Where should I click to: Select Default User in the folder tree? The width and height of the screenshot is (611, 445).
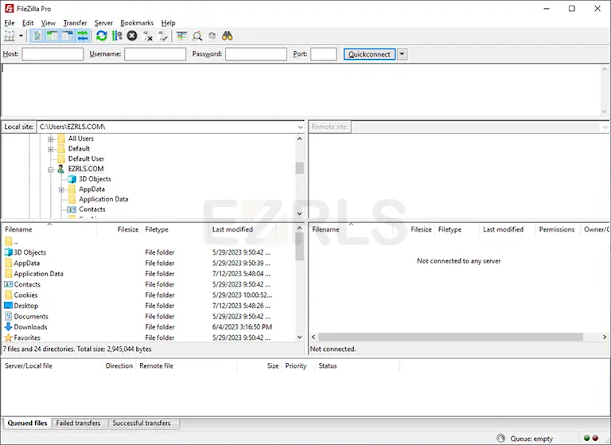coord(86,159)
